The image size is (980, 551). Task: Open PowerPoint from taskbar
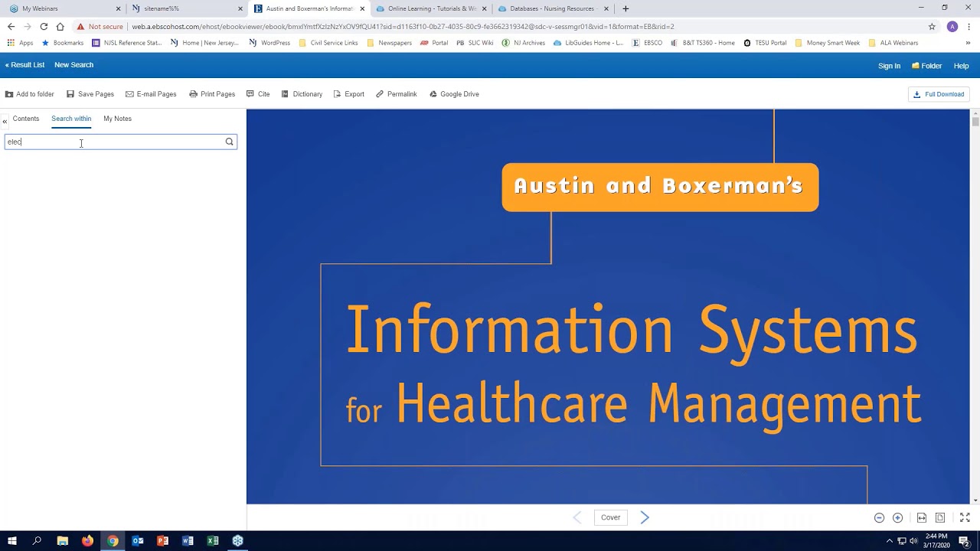pyautogui.click(x=162, y=541)
